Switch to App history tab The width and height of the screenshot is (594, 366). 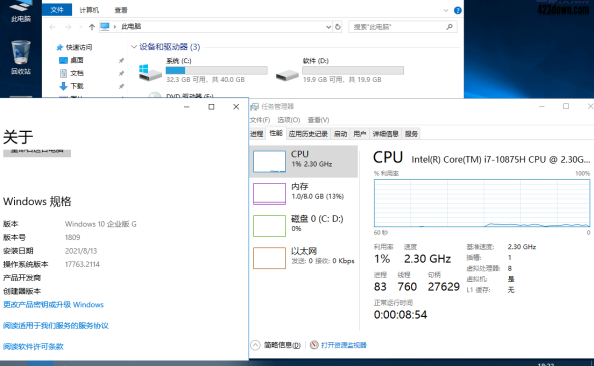(x=308, y=134)
